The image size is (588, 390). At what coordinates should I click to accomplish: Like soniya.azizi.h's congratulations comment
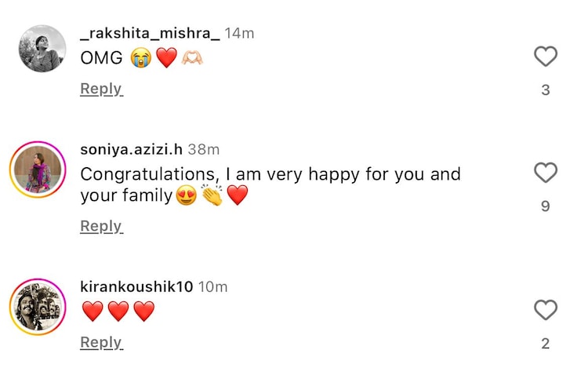(545, 173)
